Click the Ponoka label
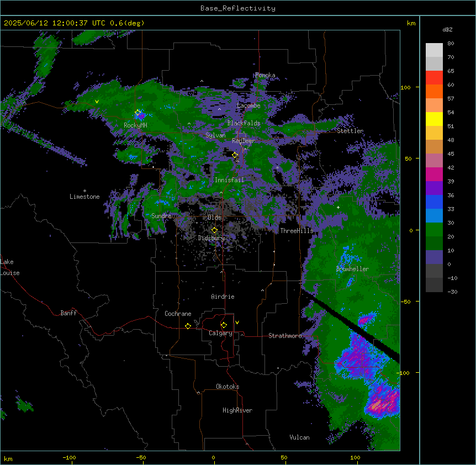The width and height of the screenshot is (476, 465). [x=265, y=75]
